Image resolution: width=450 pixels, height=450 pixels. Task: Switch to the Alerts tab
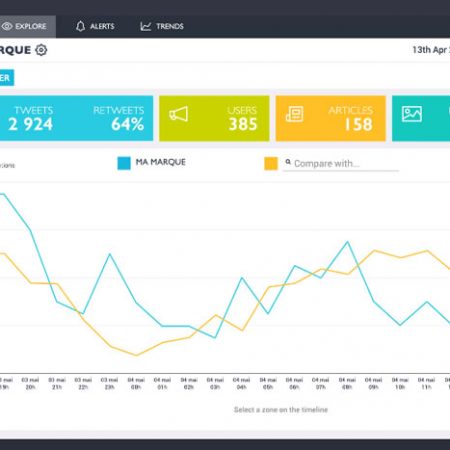click(95, 26)
